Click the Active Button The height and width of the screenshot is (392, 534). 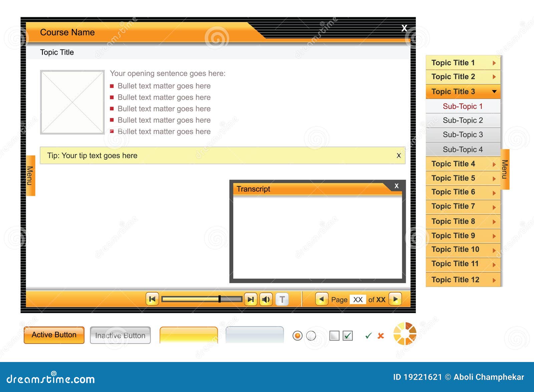(x=54, y=335)
